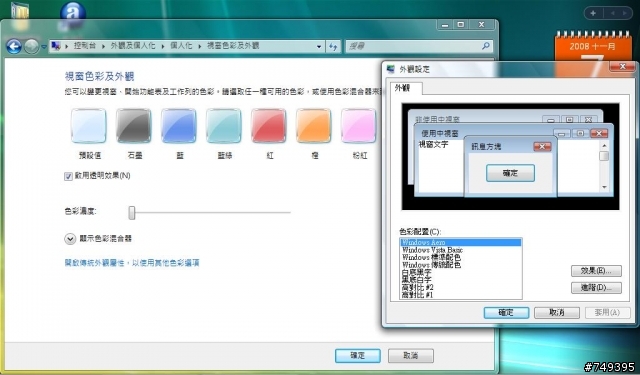This screenshot has width=640, height=375.
Task: Select 高對比 #2 scheme
Action: 460,287
